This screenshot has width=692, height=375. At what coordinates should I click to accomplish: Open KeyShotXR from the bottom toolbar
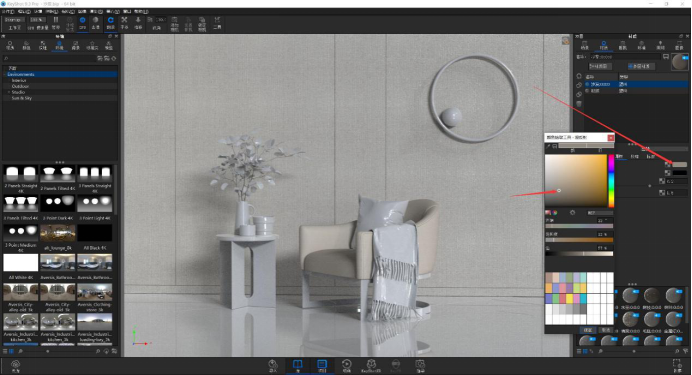point(371,365)
